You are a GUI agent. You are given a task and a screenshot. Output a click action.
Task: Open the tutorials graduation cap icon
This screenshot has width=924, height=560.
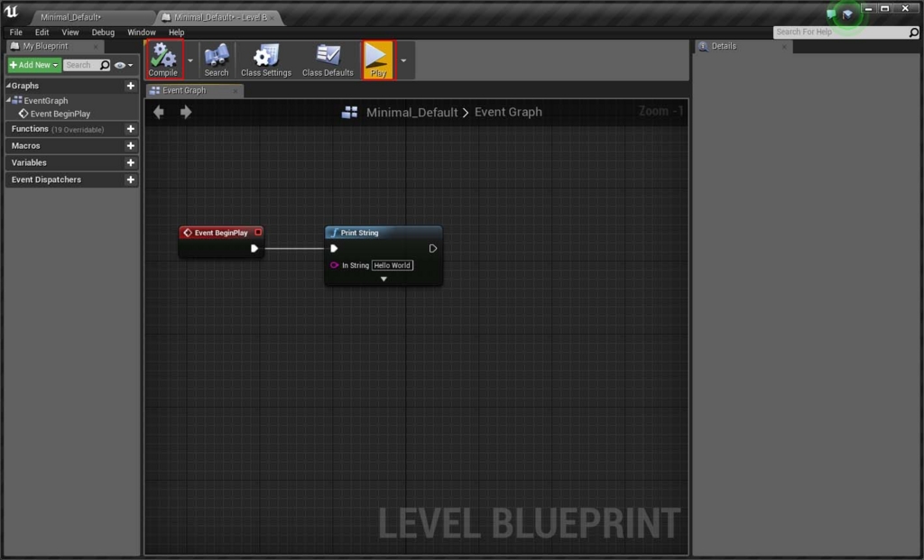coord(847,14)
